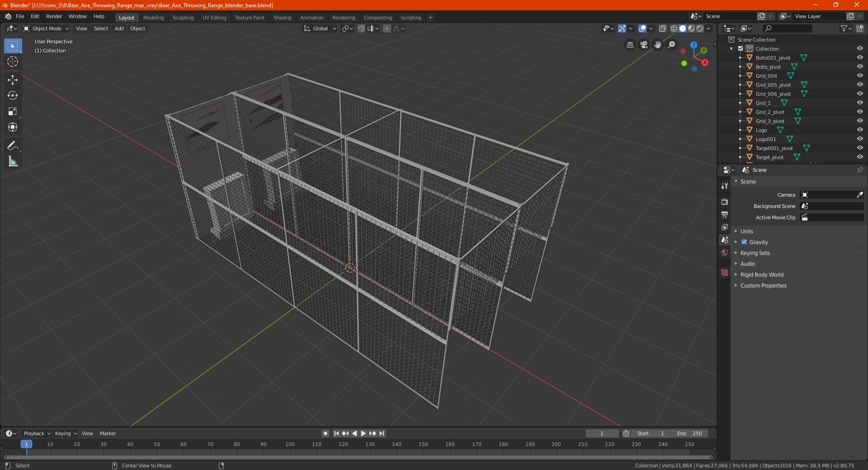Screen dimensions: 868x470
Task: Switch to orthographic/perspective grid view icon
Action: point(630,45)
